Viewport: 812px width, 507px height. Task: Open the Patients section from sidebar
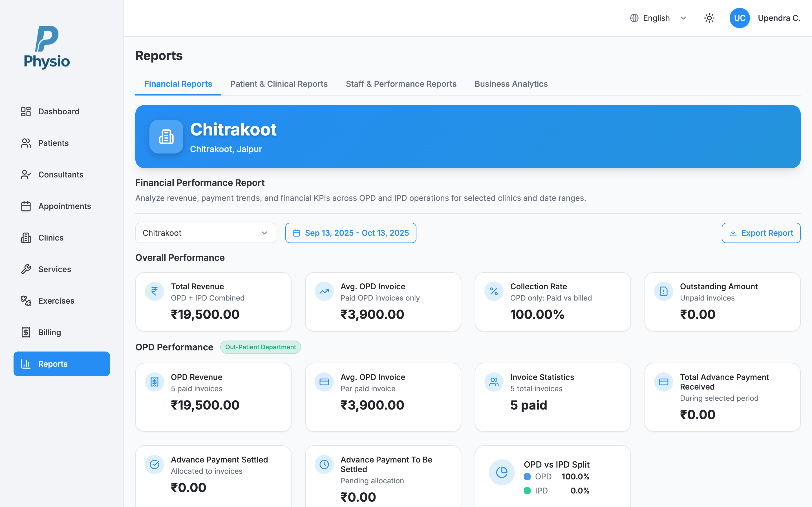click(53, 143)
